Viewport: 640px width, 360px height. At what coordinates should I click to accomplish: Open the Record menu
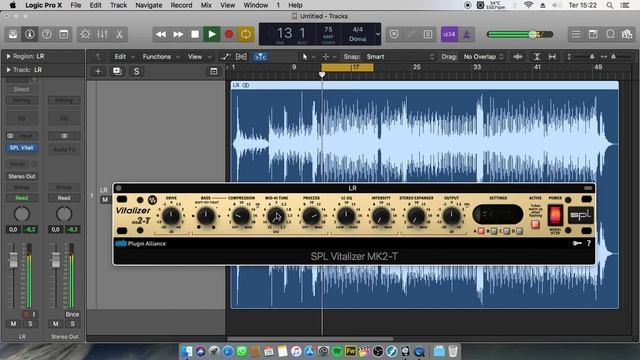point(181,5)
